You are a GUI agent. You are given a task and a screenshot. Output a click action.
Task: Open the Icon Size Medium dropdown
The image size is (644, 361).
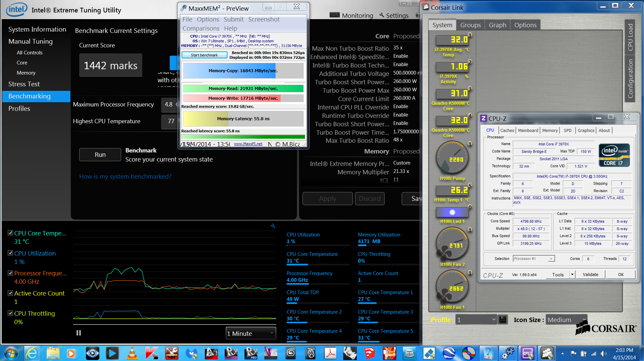[566, 320]
